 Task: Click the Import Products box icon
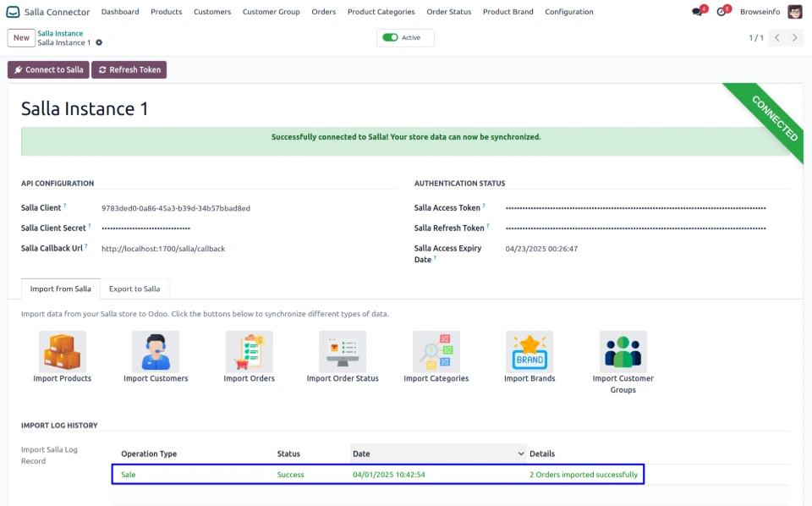(x=63, y=351)
